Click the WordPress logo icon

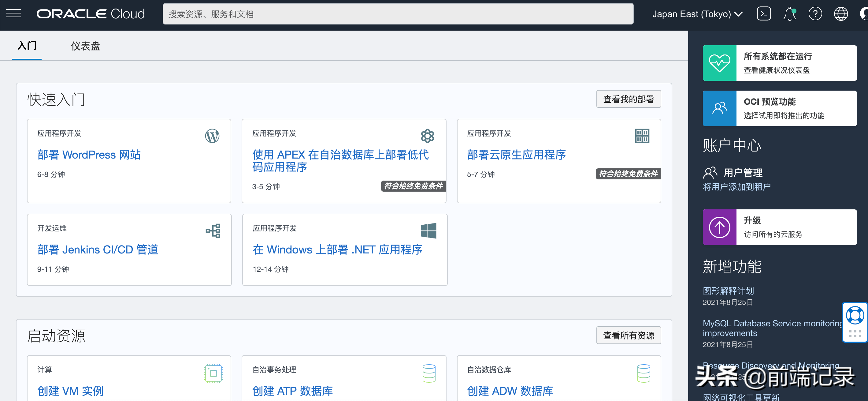[212, 136]
